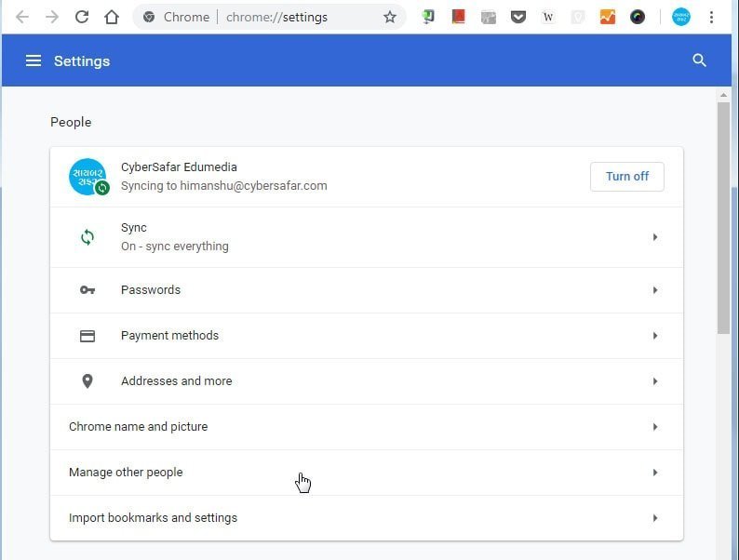This screenshot has height=560, width=739.
Task: Bookmark this page with the star icon
Action: tap(390, 17)
